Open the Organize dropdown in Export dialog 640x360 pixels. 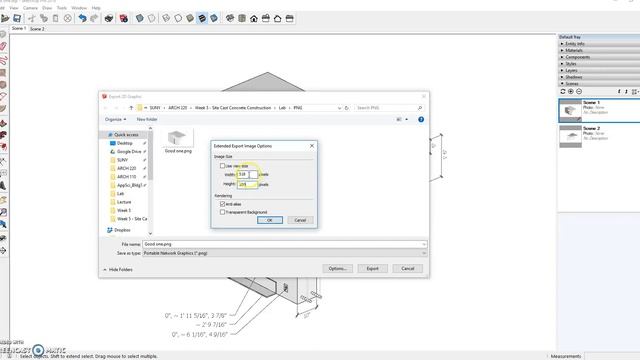[116, 119]
